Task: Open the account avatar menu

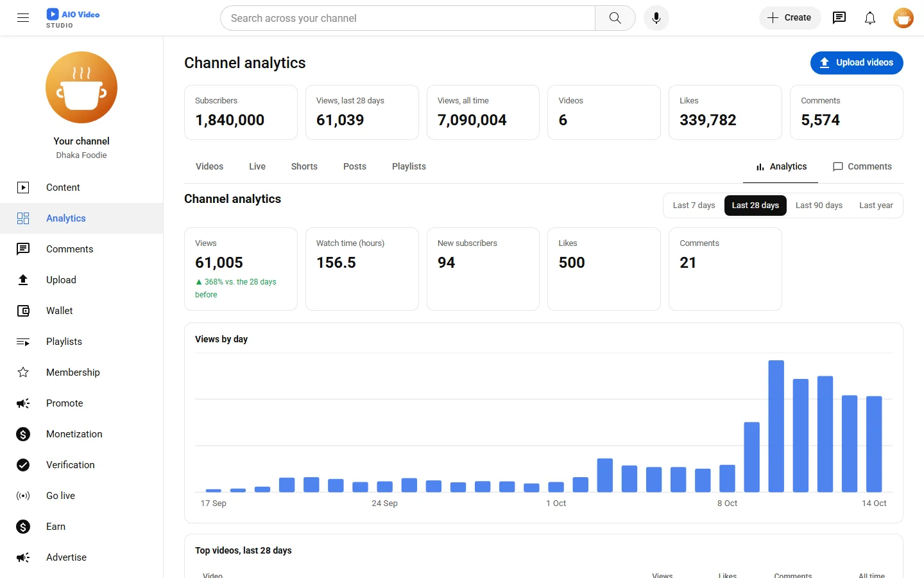Action: click(903, 18)
